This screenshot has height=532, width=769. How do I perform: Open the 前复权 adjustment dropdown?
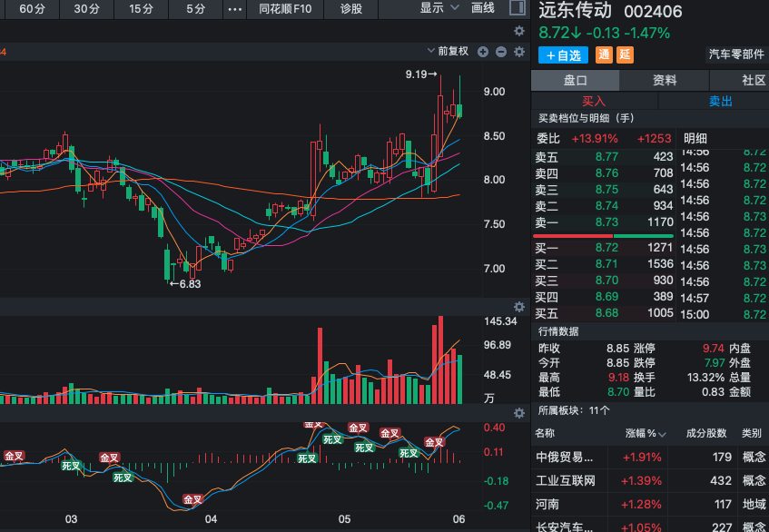pos(448,51)
